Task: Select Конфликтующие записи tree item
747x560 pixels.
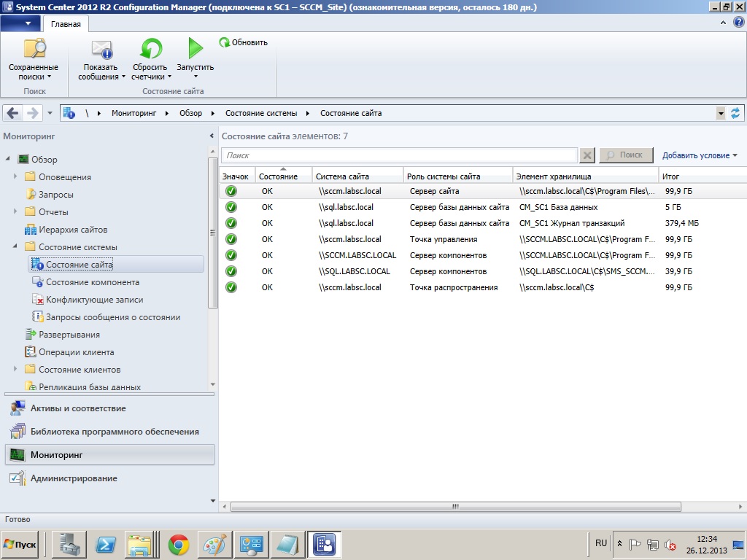Action: tap(94, 300)
